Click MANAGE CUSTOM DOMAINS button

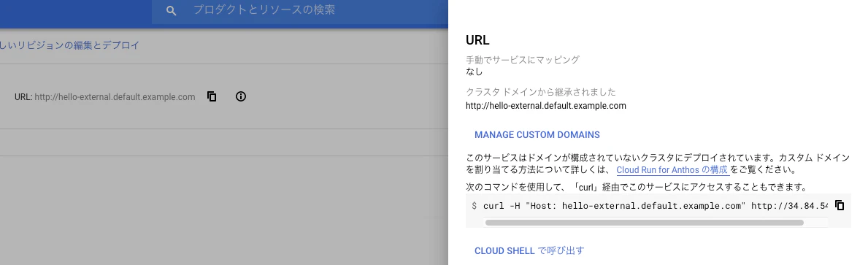pyautogui.click(x=537, y=134)
